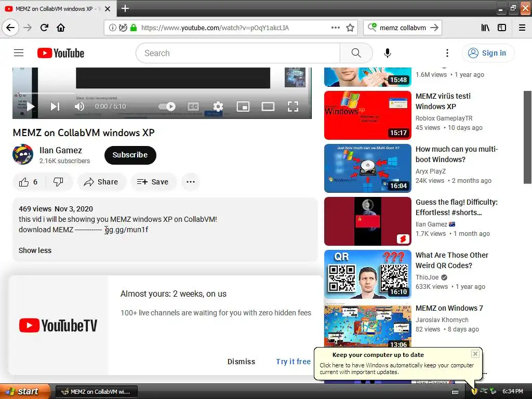Search with your voice microphone icon
The width and height of the screenshot is (532, 399).
click(387, 53)
